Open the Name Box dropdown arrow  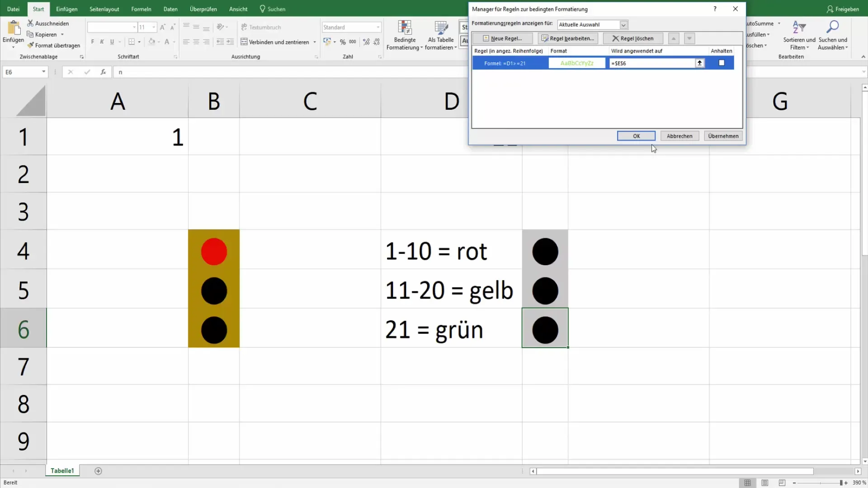[43, 72]
